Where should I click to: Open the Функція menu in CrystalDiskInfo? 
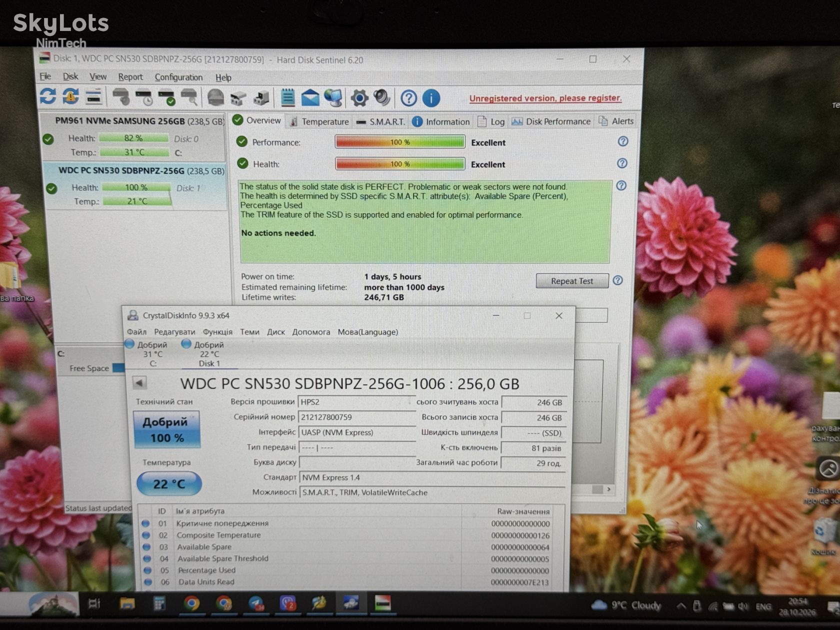coord(217,332)
